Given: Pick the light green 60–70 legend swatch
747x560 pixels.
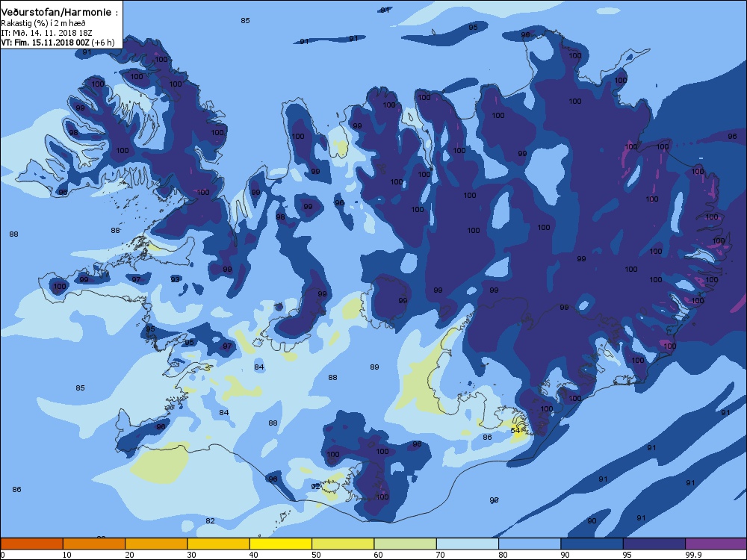Looking at the screenshot, I should coord(406,544).
